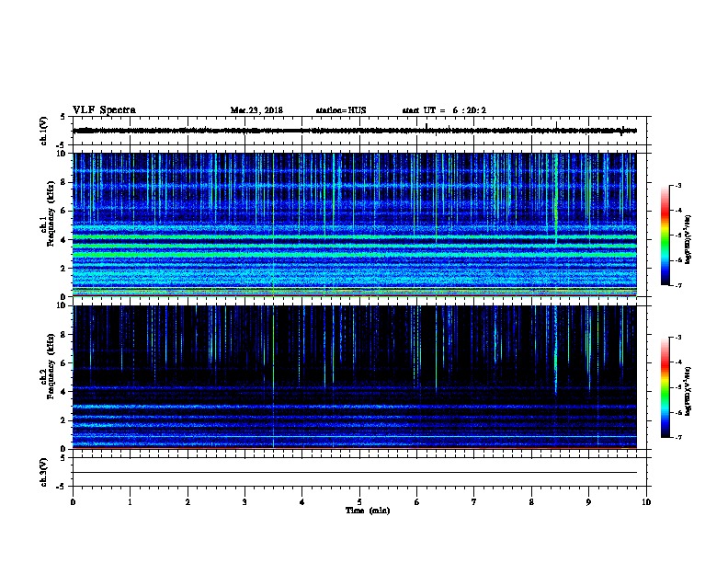The image size is (728, 563).
Task: Click the flat ch.3 voltage trace line
Action: 354,473
